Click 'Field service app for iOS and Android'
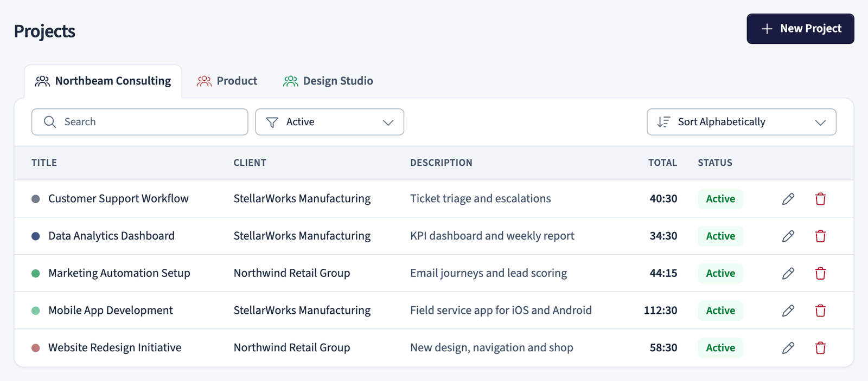This screenshot has height=381, width=868. click(x=501, y=311)
